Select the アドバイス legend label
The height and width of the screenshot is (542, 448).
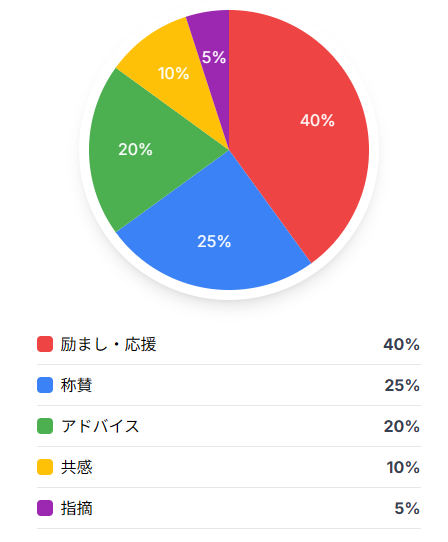[x=100, y=426]
